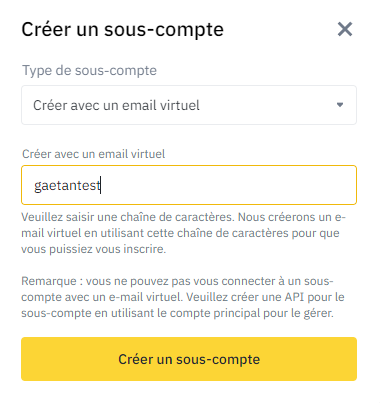Click the selected option text in the dropdown
The height and width of the screenshot is (403, 380).
tap(116, 105)
